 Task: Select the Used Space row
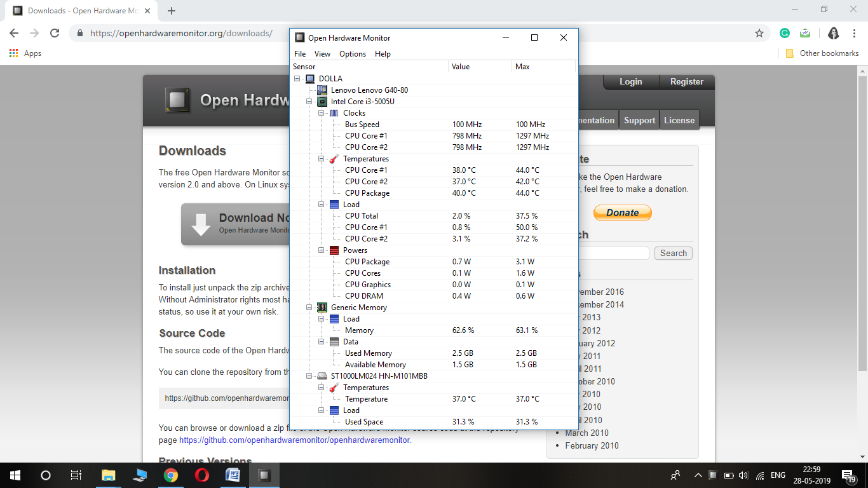coord(434,422)
